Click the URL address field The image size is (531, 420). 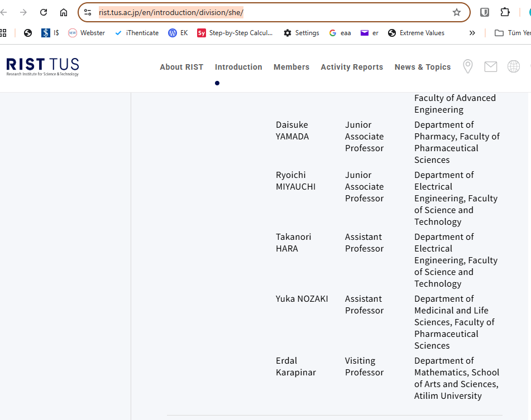pyautogui.click(x=268, y=12)
